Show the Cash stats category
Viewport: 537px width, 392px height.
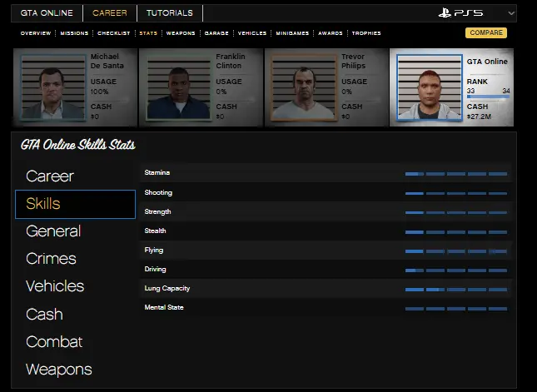[44, 315]
